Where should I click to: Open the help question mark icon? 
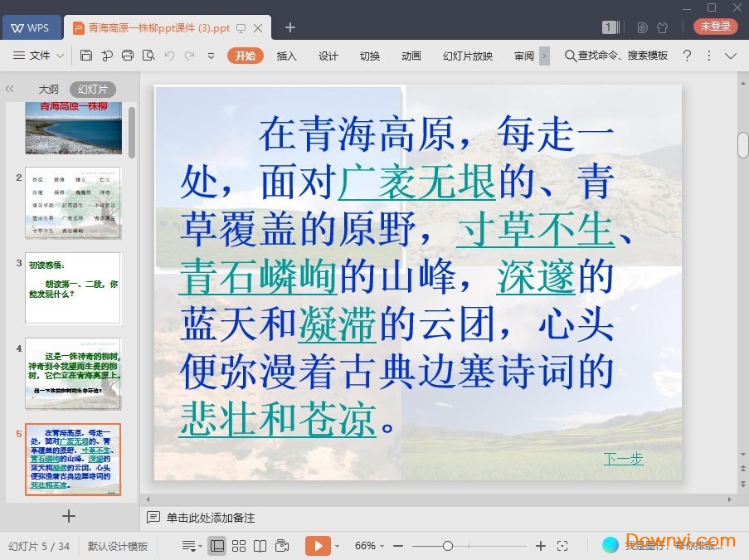687,56
